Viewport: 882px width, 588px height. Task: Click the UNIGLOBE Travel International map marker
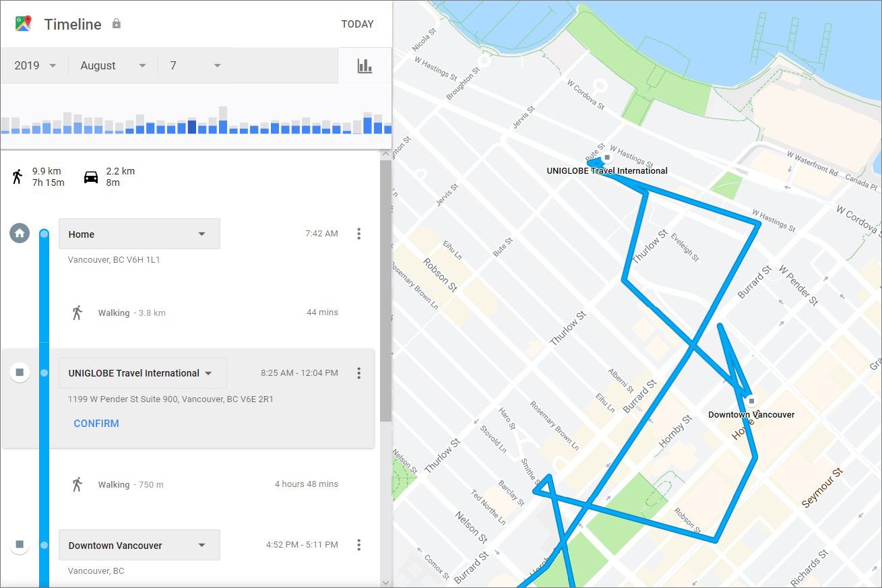pos(607,158)
